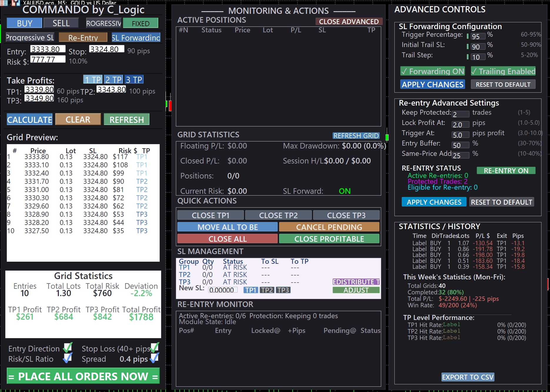Choose the 1 TP option
Screen dimensions: 550x392
click(x=93, y=79)
